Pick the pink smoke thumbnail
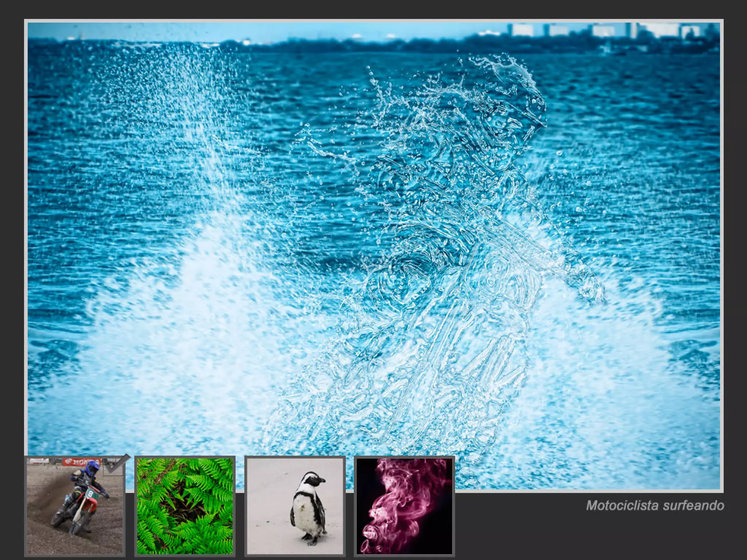The width and height of the screenshot is (747, 560). (x=404, y=506)
